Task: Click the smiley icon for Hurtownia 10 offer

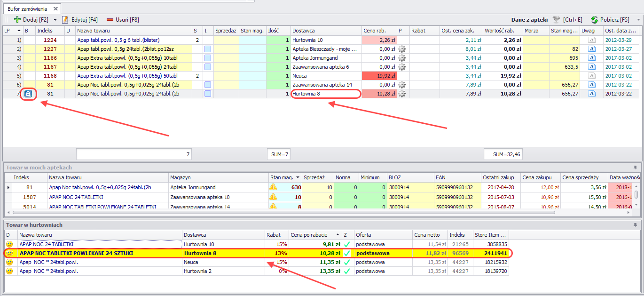Action: tap(9, 244)
